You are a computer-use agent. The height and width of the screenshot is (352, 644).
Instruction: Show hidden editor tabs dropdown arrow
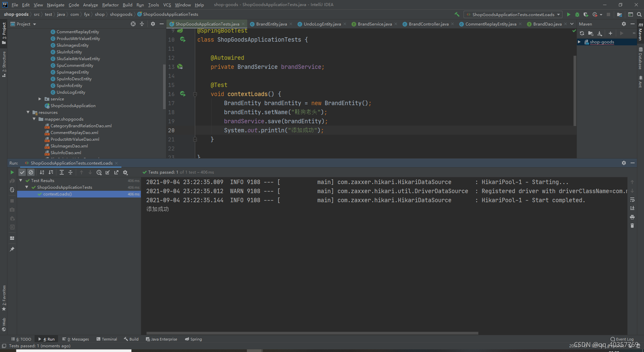[572, 24]
